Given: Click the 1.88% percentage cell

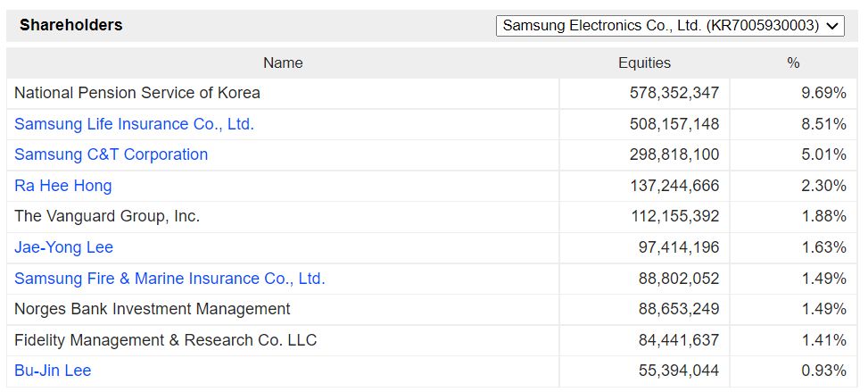Looking at the screenshot, I should click(823, 216).
